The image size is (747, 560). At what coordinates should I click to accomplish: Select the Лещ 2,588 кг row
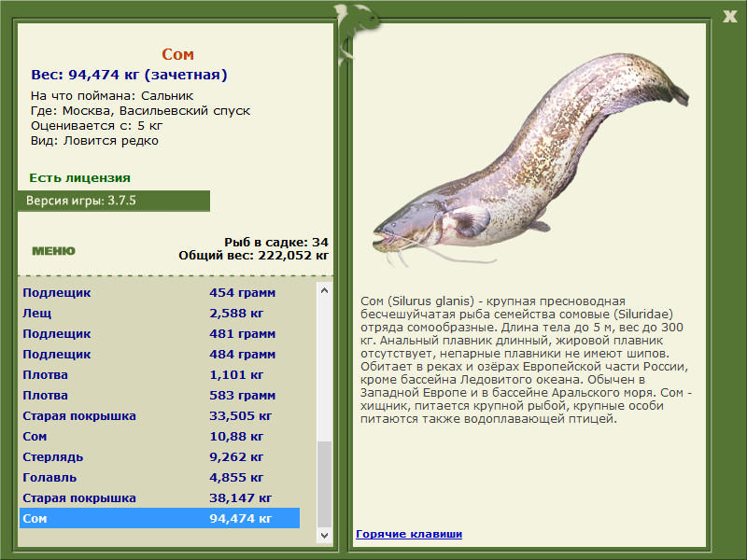[160, 313]
